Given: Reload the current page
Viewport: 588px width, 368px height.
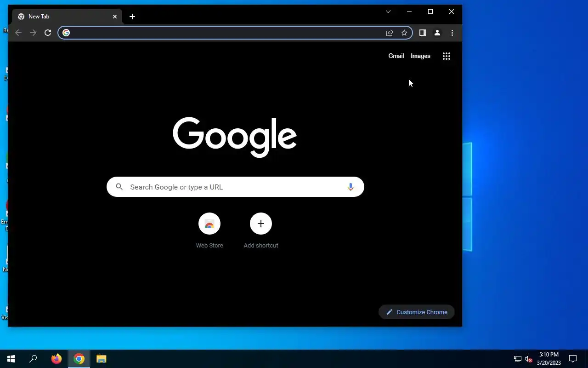Looking at the screenshot, I should (48, 33).
